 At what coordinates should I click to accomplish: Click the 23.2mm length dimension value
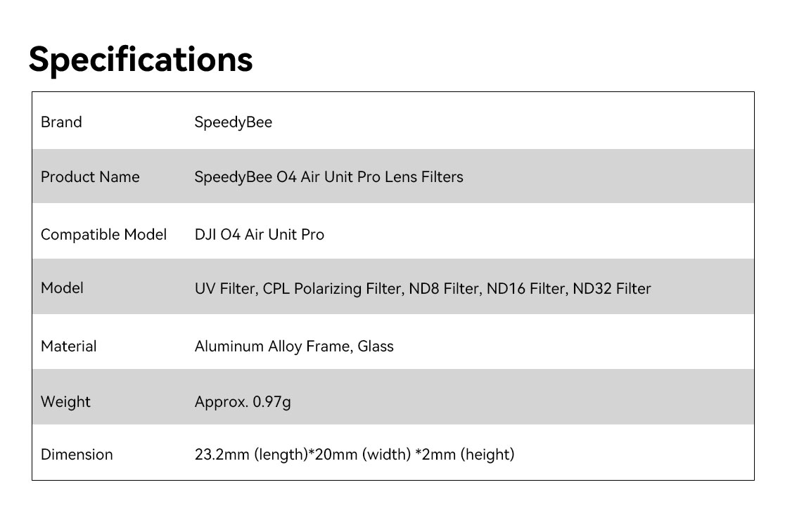[x=251, y=455]
